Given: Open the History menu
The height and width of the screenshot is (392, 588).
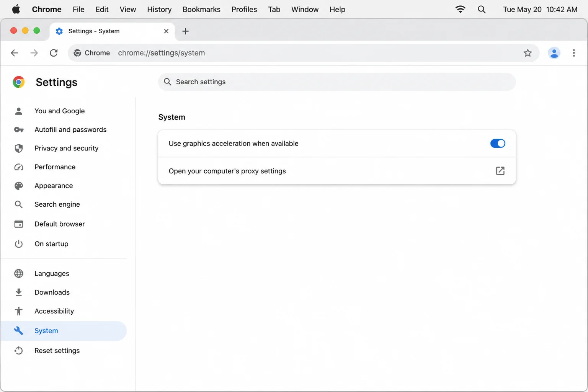Looking at the screenshot, I should click(x=159, y=10).
